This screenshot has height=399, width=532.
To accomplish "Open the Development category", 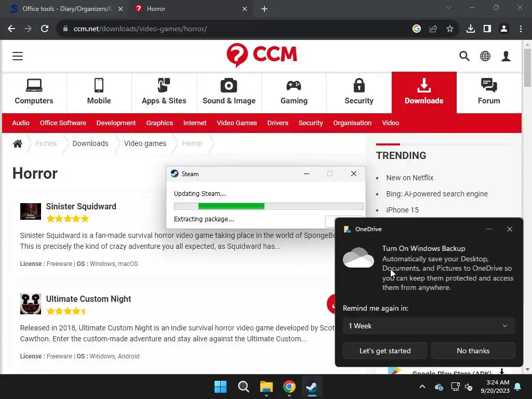I will (116, 123).
